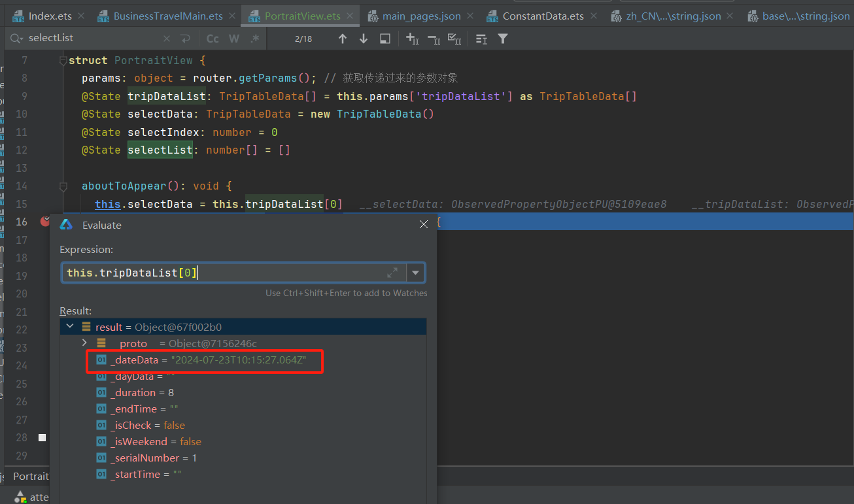This screenshot has height=504, width=854.
Task: Open the Index.ets editor tab
Action: pos(43,16)
